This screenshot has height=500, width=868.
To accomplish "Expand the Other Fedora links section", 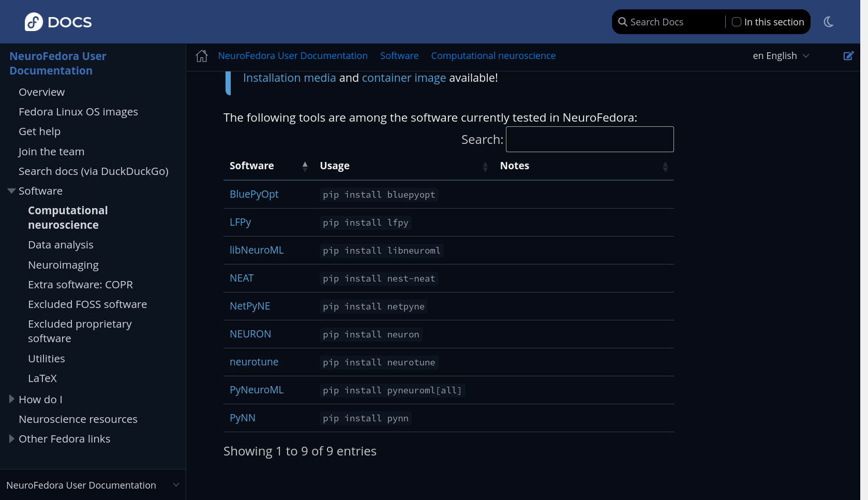I will [11, 439].
